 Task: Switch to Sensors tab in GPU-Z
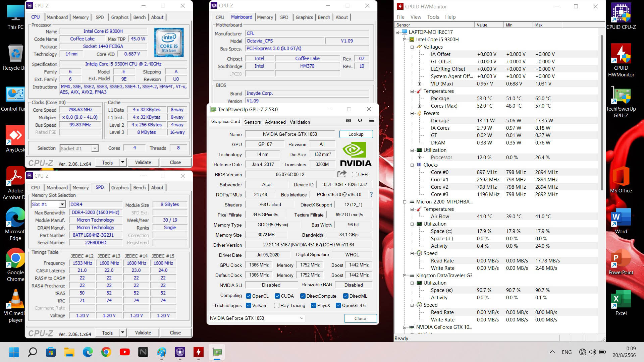[252, 122]
